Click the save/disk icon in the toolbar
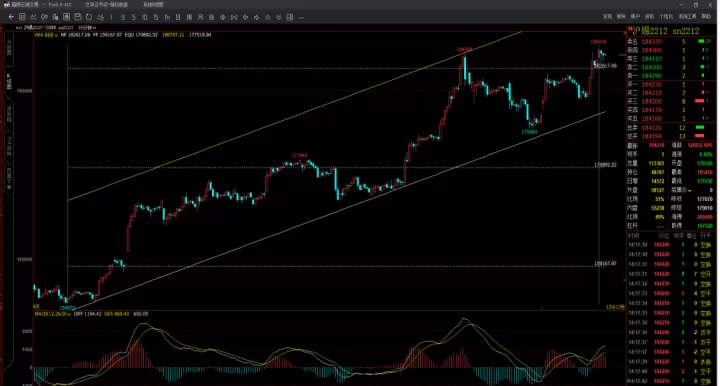The height and width of the screenshot is (386, 720). [78, 17]
